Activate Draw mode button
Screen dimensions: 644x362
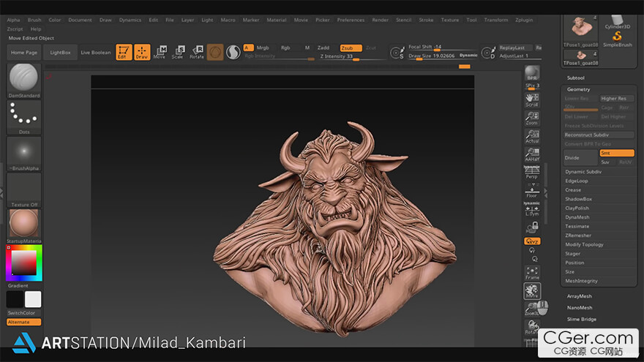coord(142,52)
